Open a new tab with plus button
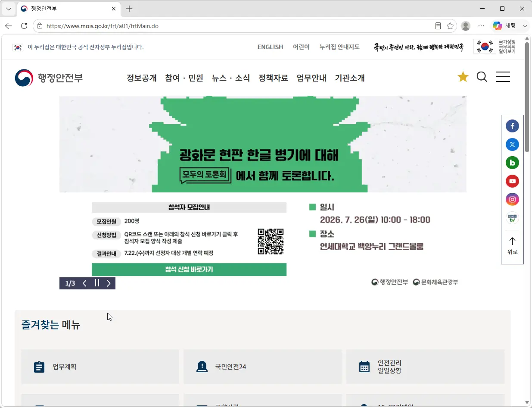Screen dimensions: 532x408 [129, 9]
